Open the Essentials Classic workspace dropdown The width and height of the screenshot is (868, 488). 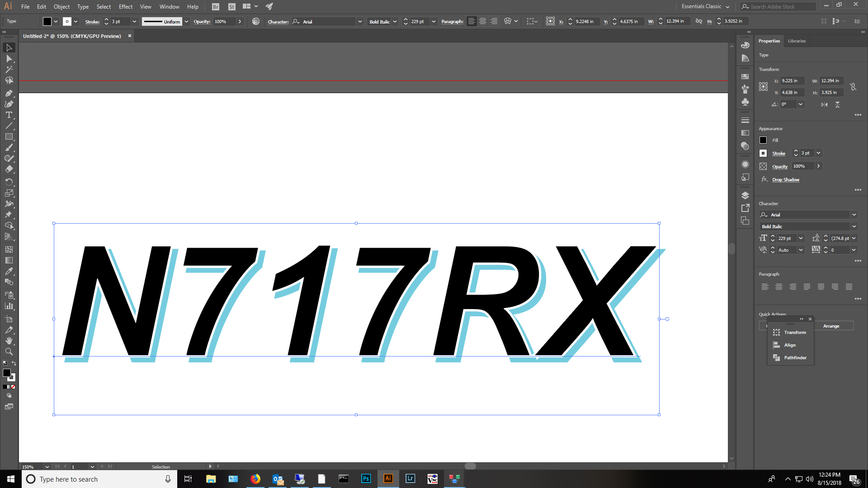click(x=705, y=6)
